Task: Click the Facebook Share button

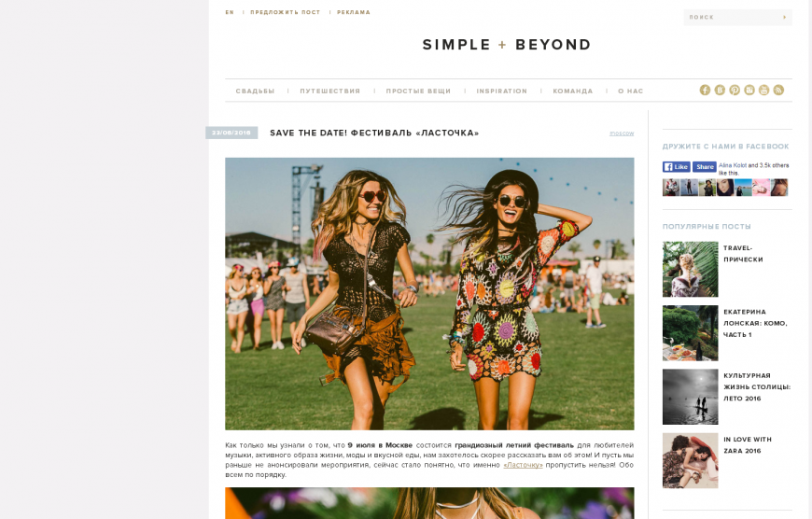Action: pos(705,167)
